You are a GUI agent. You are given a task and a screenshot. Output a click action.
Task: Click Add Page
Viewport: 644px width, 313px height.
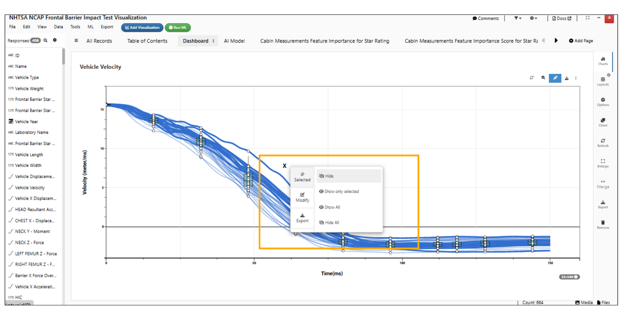[x=581, y=41]
